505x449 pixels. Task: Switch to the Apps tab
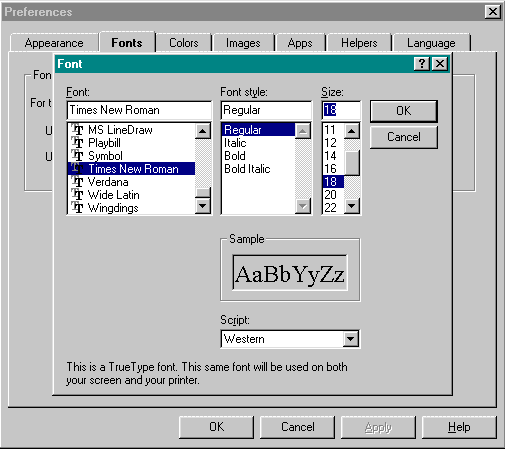click(300, 43)
